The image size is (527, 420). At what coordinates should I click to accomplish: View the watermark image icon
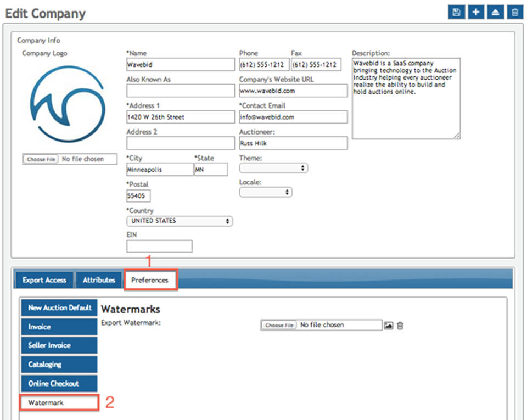pyautogui.click(x=389, y=326)
